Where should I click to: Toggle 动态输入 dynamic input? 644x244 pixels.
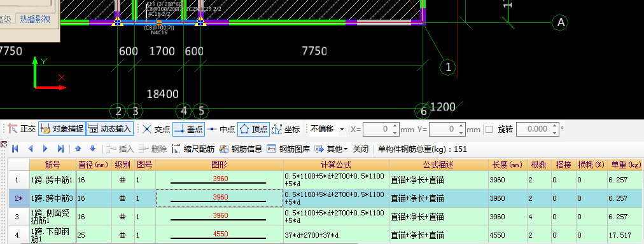tap(110, 129)
